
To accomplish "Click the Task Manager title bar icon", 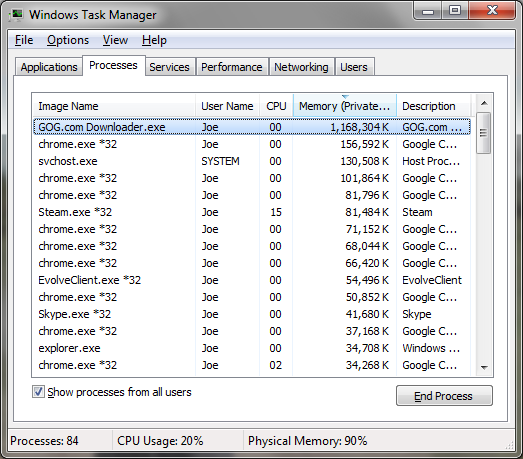I will pos(16,15).
